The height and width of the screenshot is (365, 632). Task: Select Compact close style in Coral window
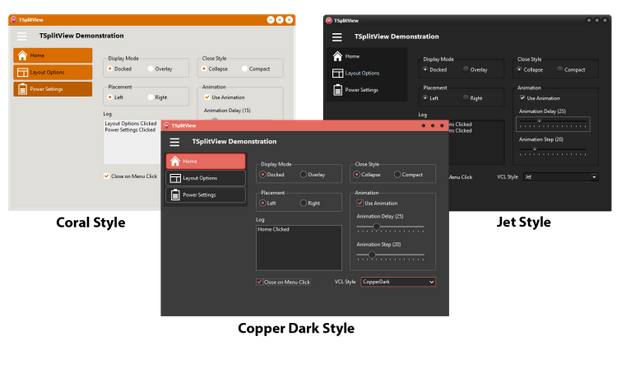tap(256, 69)
